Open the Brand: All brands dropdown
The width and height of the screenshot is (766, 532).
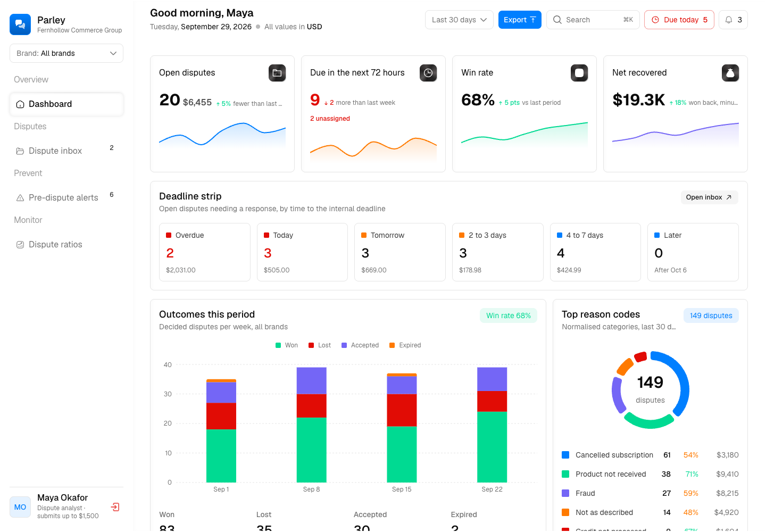pos(66,53)
